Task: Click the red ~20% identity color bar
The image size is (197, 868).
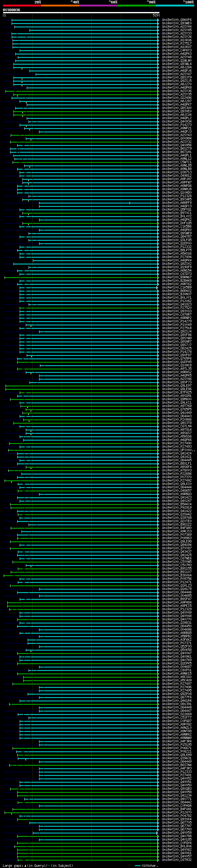Action: tap(22, 6)
